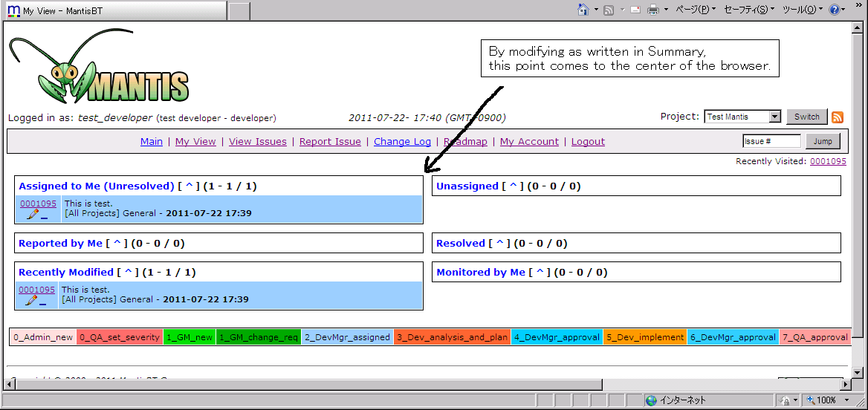The width and height of the screenshot is (868, 410).
Task: Click the 2_DevMgr_assigned status color legend
Action: coord(347,337)
